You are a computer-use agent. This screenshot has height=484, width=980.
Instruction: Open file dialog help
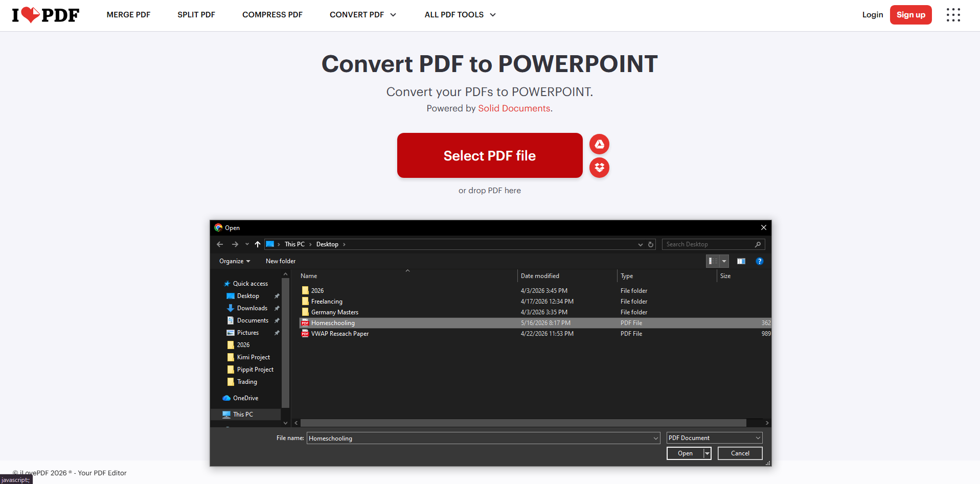760,261
